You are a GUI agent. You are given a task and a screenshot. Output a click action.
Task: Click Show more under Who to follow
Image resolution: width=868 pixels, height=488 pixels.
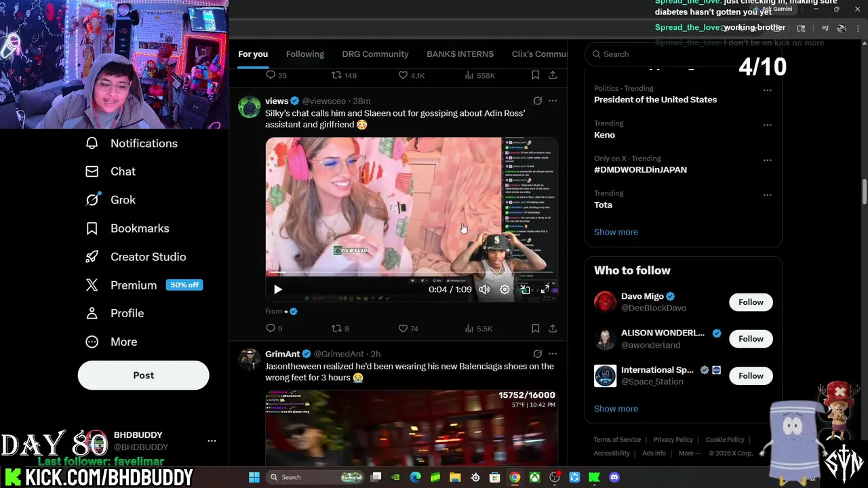(616, 409)
